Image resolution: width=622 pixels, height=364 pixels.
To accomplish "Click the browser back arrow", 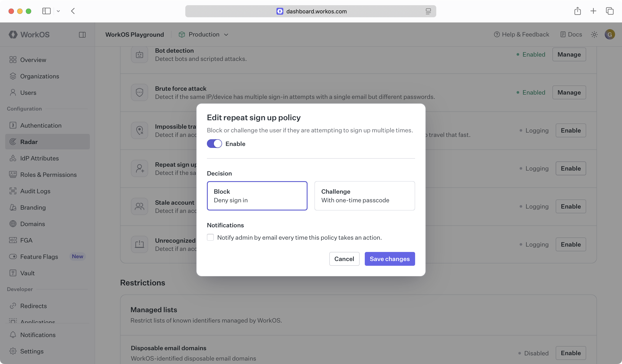I will coord(73,11).
